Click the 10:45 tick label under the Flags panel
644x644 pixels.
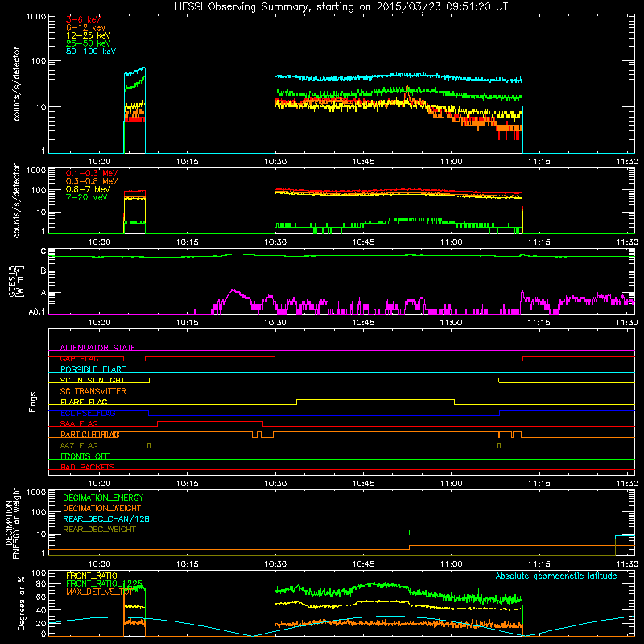363,484
